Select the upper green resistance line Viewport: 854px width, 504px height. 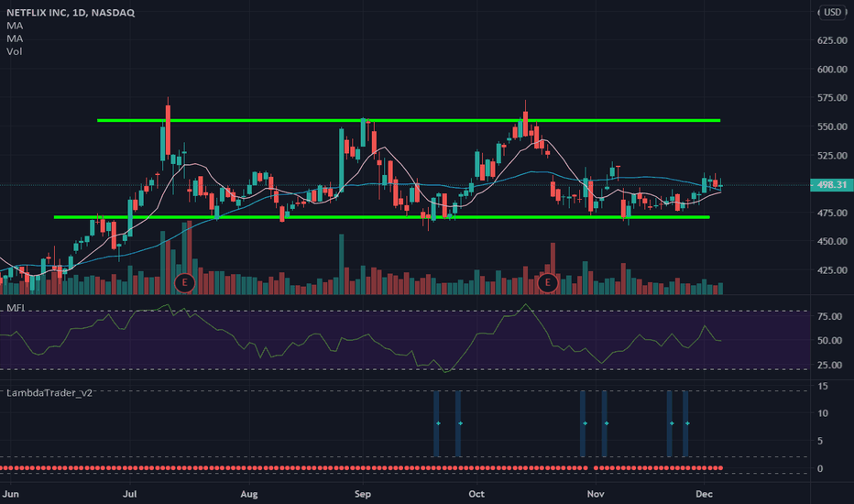[409, 120]
